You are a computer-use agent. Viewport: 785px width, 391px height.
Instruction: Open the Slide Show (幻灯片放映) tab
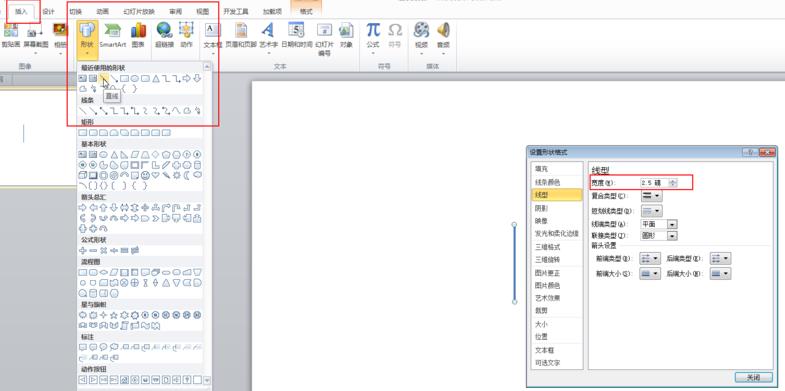[139, 12]
